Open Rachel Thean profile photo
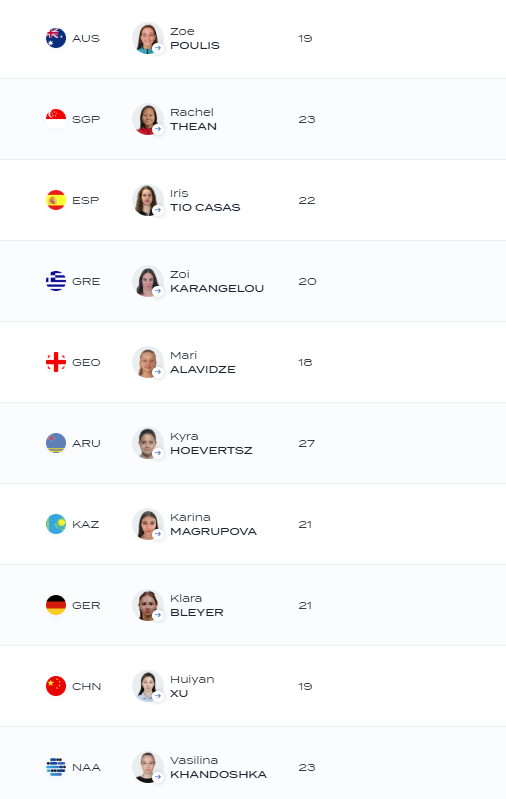The height and width of the screenshot is (799, 506). coord(148,119)
